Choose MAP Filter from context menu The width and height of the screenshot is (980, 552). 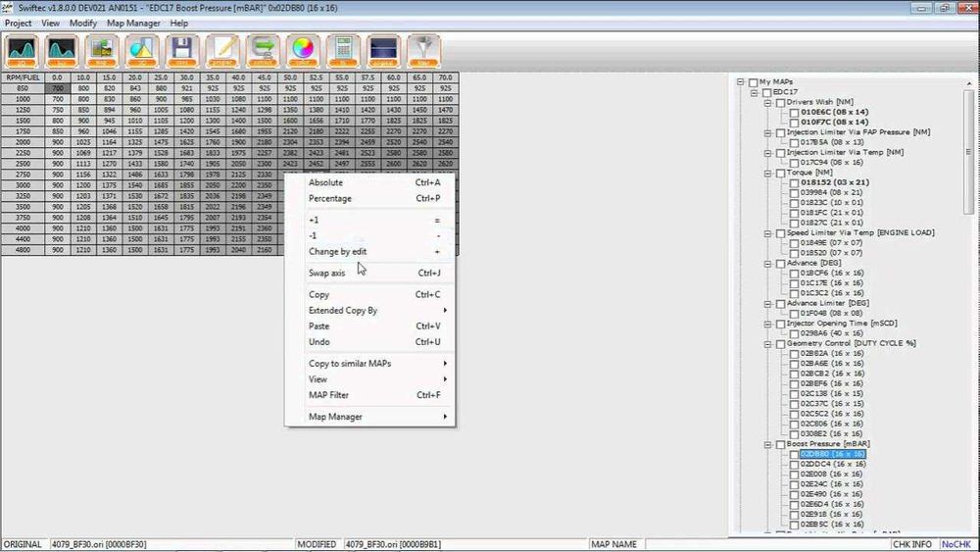point(370,395)
